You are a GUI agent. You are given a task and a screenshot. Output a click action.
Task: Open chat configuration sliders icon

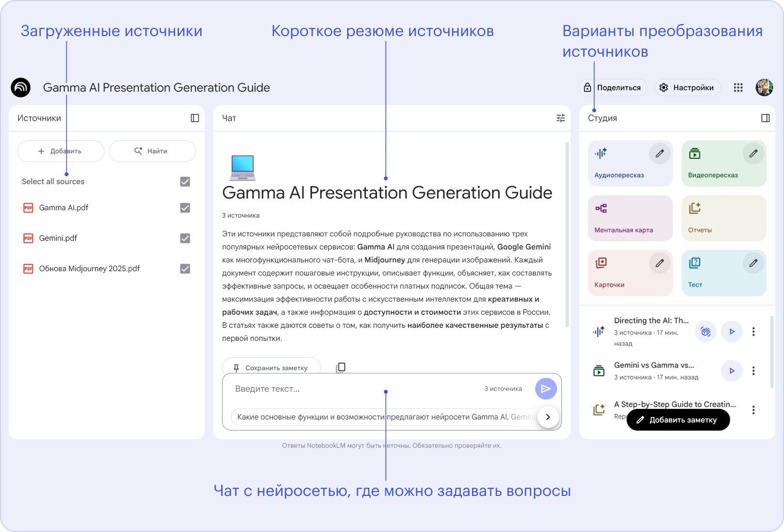pyautogui.click(x=561, y=118)
